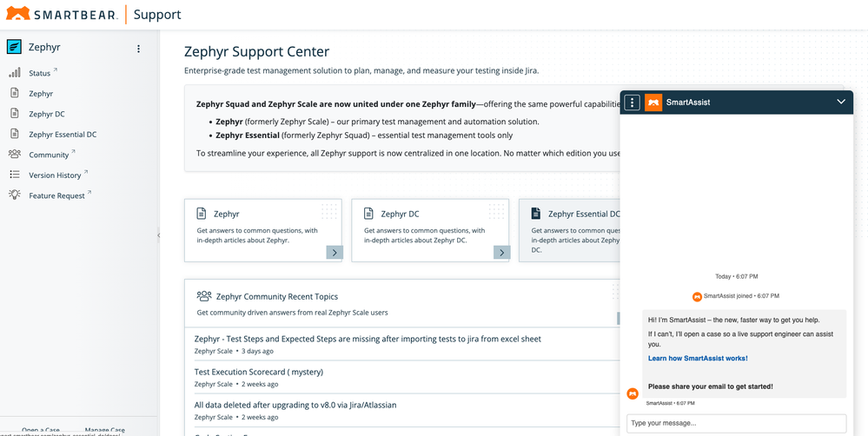Open the Zephyr sidebar kebab menu
The image size is (868, 436).
coord(138,49)
